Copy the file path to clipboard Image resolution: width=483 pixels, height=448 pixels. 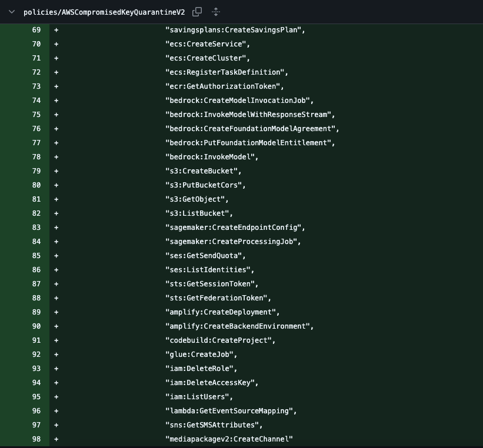(197, 12)
